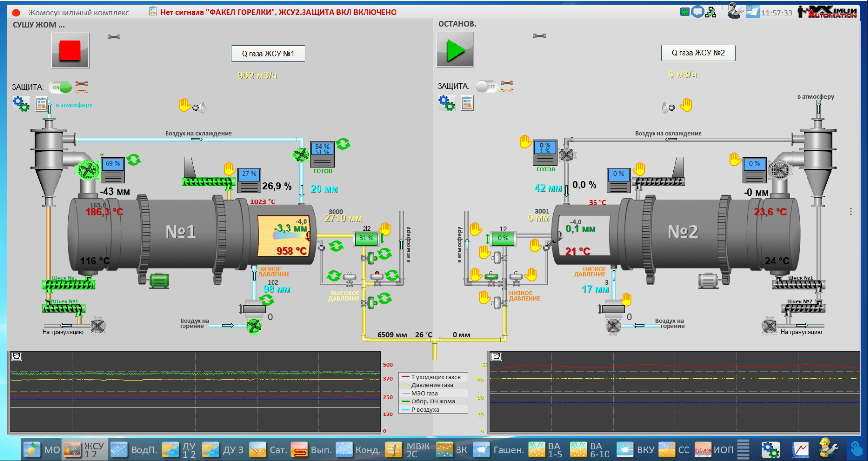
Task: Open the Telegram icon in the top bar
Action: tap(752, 12)
